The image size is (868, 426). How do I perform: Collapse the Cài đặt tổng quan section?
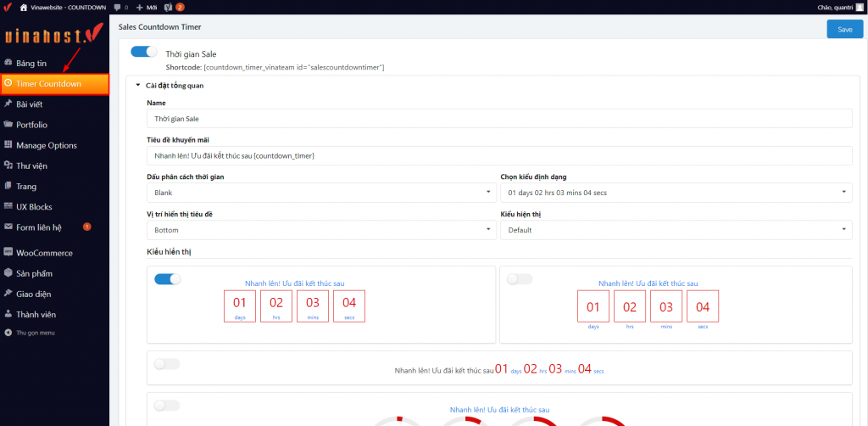coord(138,86)
